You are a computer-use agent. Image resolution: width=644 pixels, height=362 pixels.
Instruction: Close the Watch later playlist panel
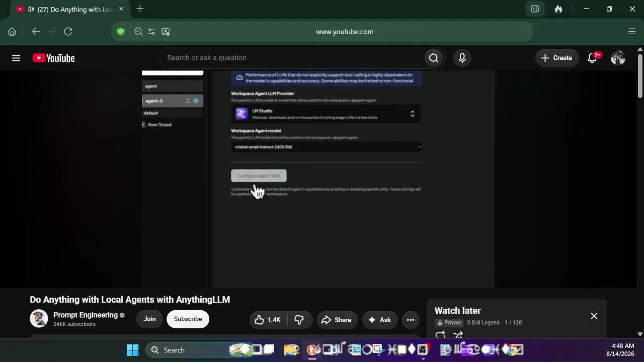pos(594,316)
